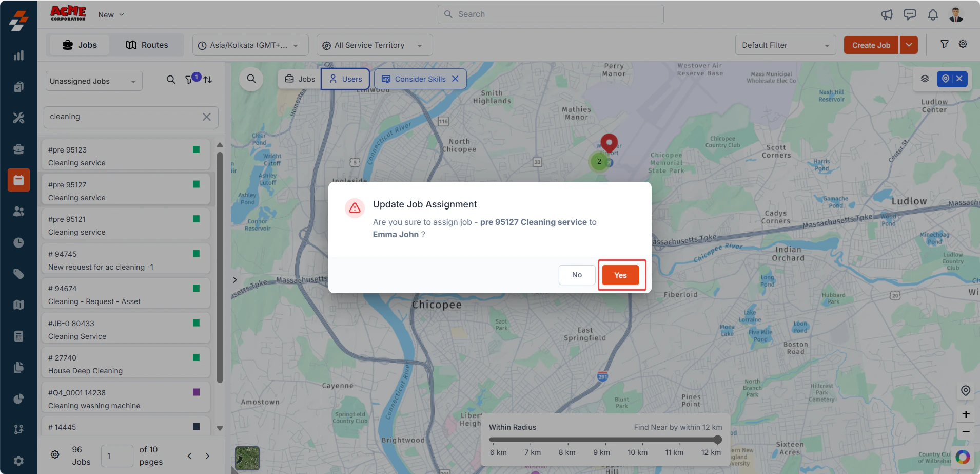Open the map layers icon
Screen dimensions: 980x474
[925, 79]
